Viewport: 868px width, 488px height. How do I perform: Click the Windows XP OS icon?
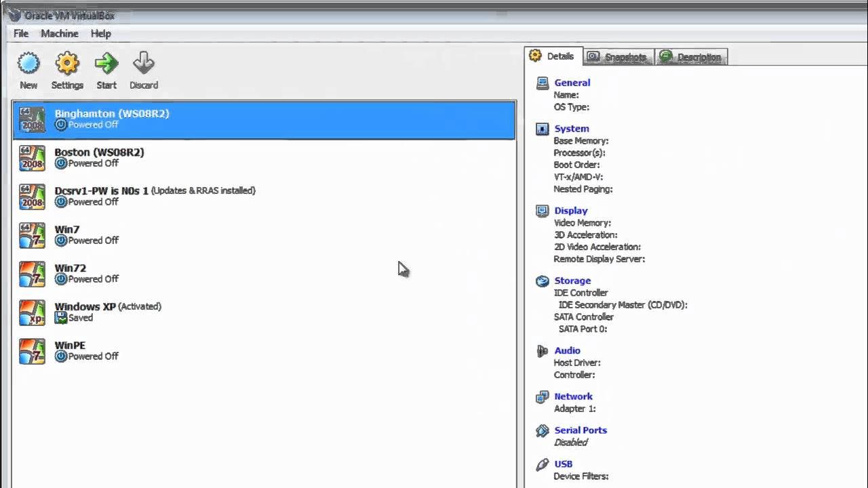coord(32,312)
